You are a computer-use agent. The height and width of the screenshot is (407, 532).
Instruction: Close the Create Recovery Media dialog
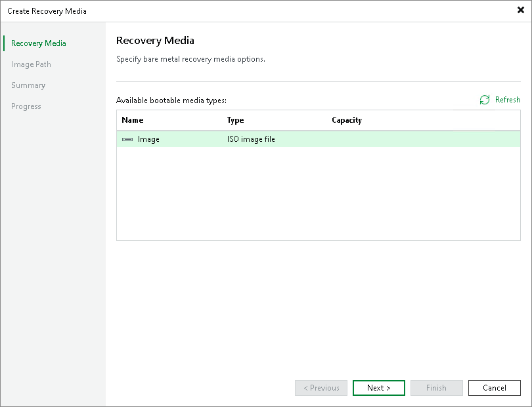(520, 11)
